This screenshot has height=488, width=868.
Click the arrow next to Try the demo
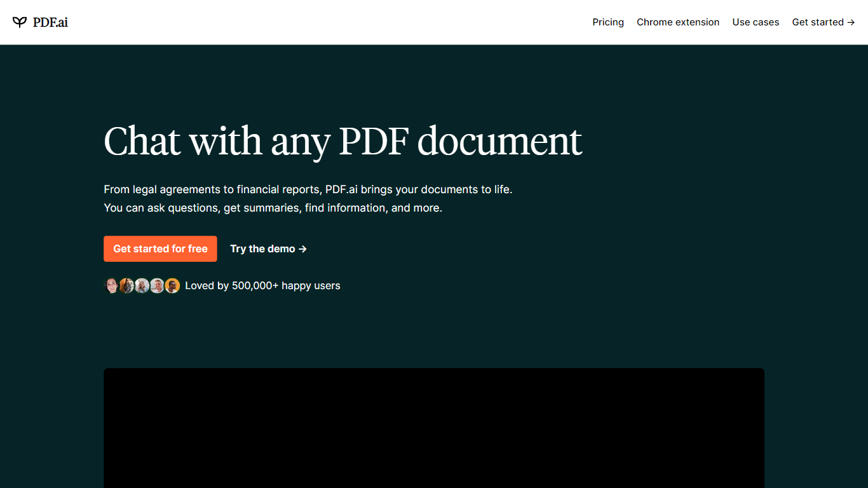point(303,249)
